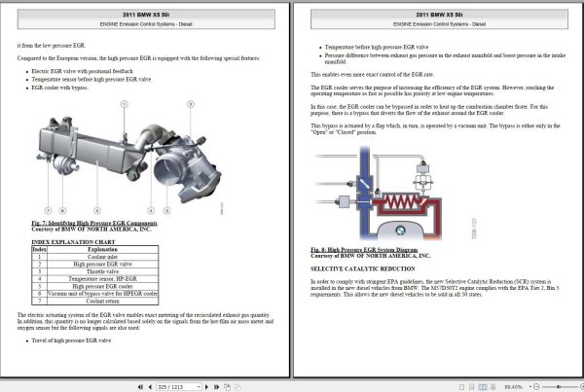The width and height of the screenshot is (584, 392).
Task: Click the Fig. 8 caption link
Action: click(364, 249)
